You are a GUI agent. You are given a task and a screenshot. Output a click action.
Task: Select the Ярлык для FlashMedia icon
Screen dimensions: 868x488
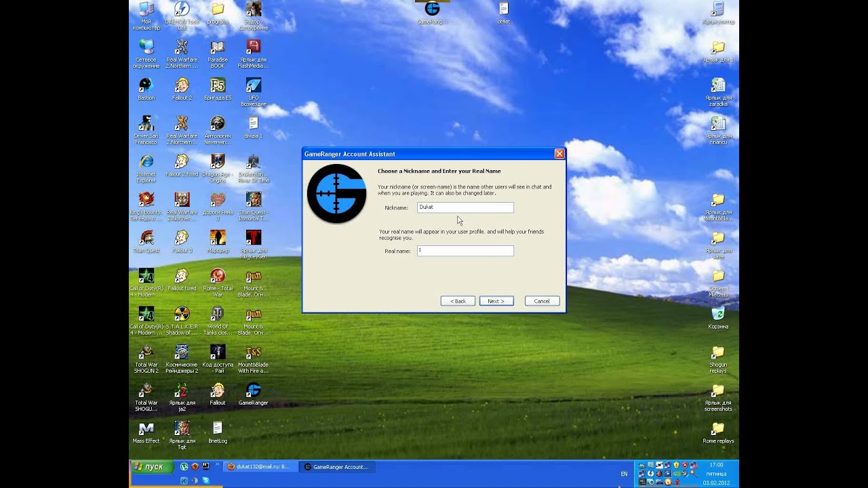[x=253, y=54]
